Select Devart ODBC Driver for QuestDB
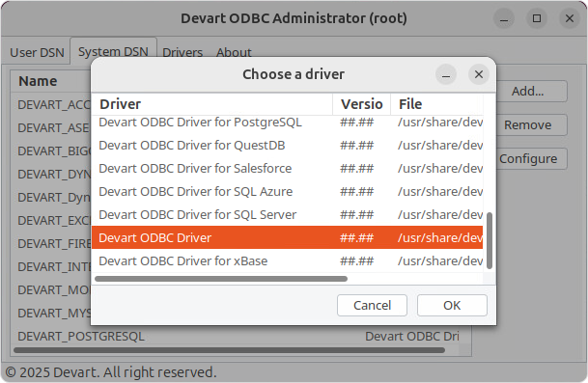The image size is (588, 383). pyautogui.click(x=288, y=145)
